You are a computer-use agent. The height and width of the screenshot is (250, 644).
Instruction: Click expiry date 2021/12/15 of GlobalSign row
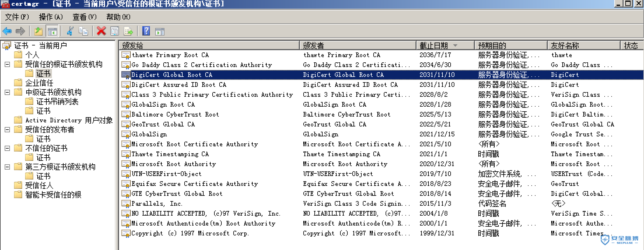tap(437, 134)
